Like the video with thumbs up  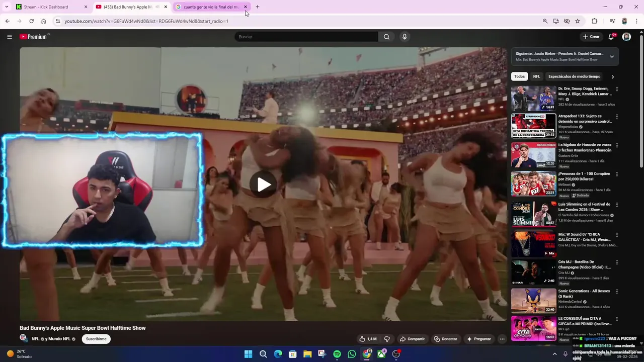368,339
